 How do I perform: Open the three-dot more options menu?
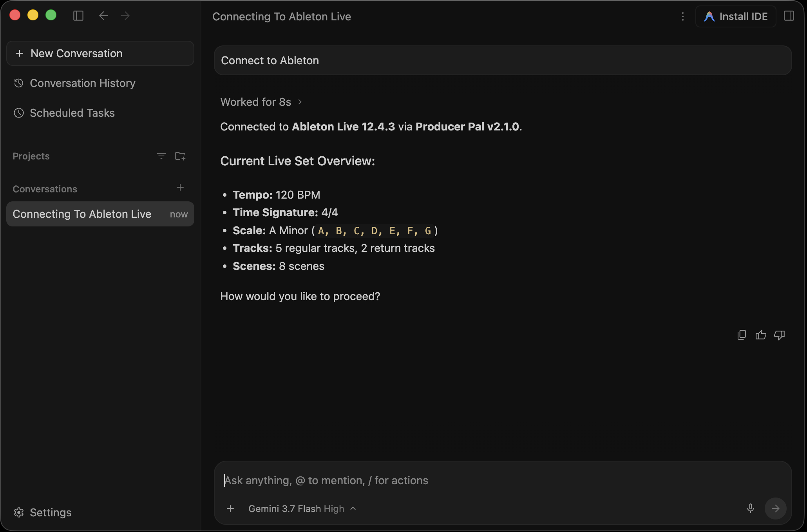click(x=683, y=16)
